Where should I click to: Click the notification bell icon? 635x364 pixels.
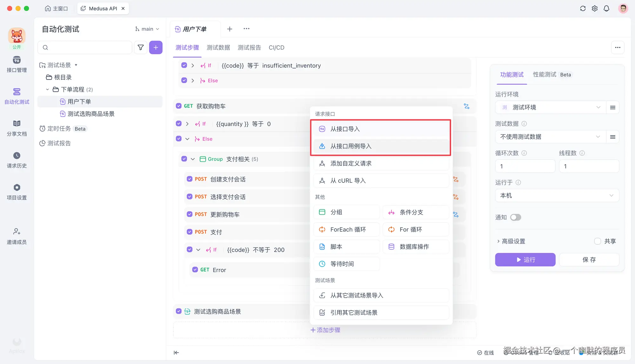click(606, 8)
